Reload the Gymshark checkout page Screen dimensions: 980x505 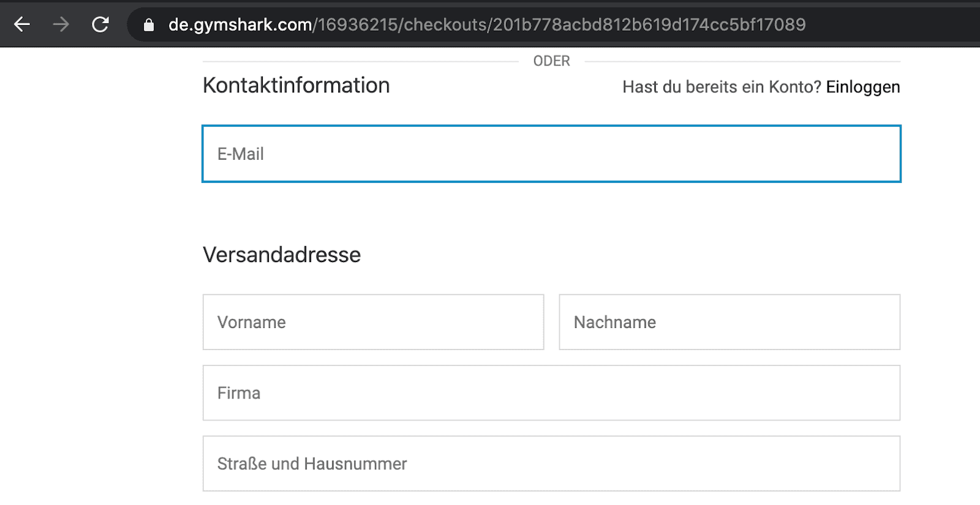click(x=100, y=24)
